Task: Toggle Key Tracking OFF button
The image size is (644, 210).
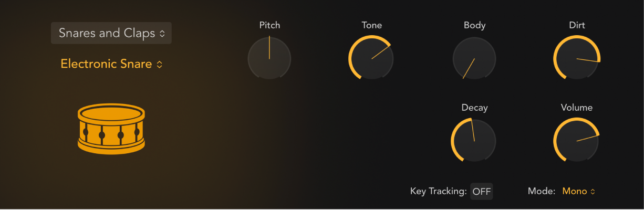Action: (482, 192)
